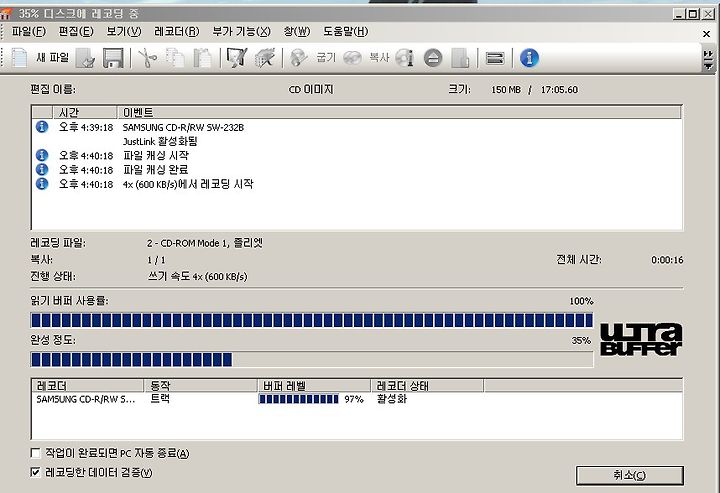Screen dimensions: 720x493
Task: Open the 레코더(R) menu
Action: [176, 31]
